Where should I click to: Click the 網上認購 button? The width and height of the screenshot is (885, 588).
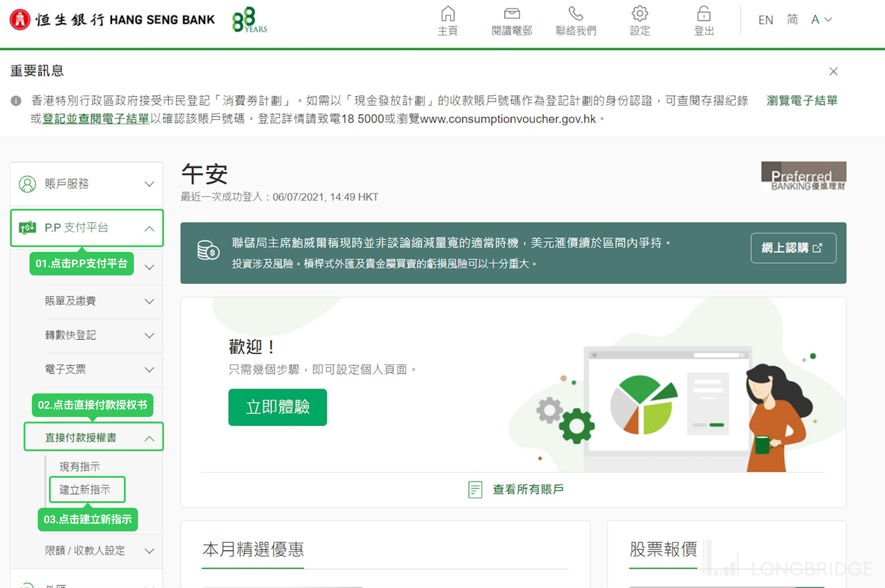pos(793,248)
